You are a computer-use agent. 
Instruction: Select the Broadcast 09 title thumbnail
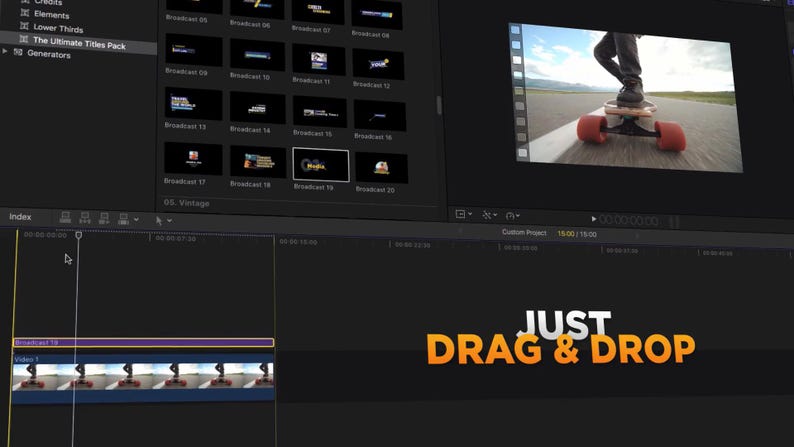coord(194,50)
